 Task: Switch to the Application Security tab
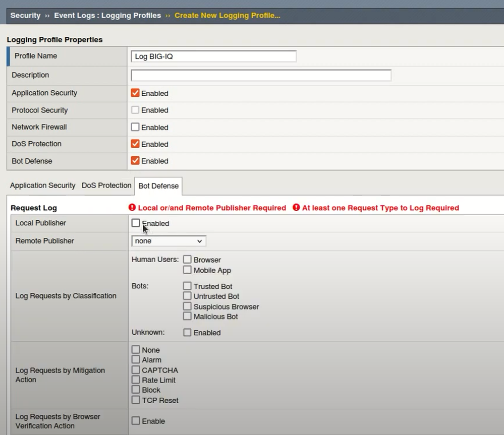43,185
